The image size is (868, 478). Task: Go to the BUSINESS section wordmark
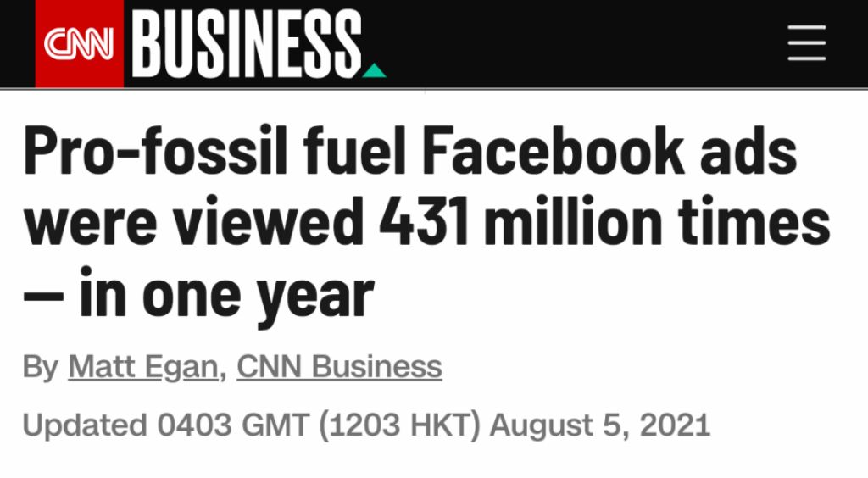pos(248,44)
